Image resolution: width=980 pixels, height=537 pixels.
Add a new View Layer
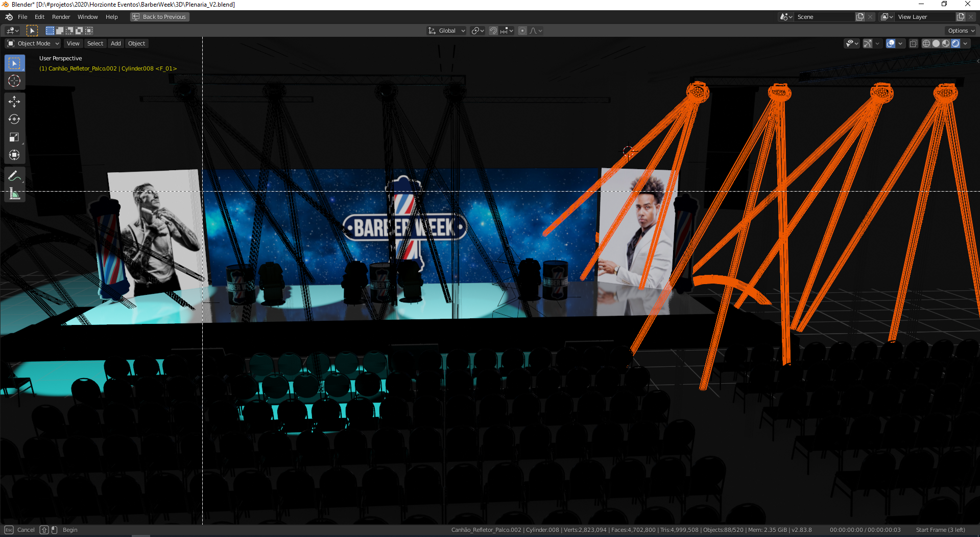tap(961, 17)
